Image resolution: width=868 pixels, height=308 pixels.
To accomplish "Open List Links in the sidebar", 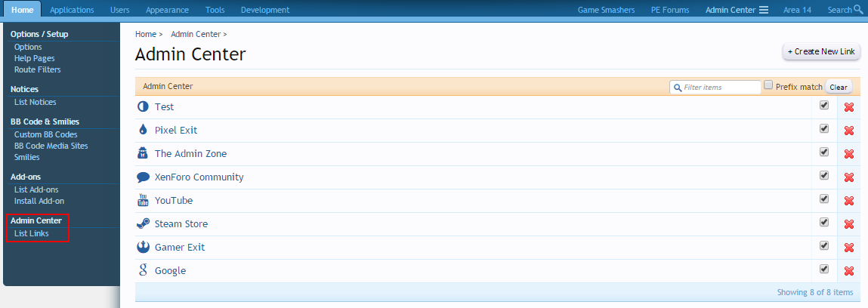I will click(32, 233).
